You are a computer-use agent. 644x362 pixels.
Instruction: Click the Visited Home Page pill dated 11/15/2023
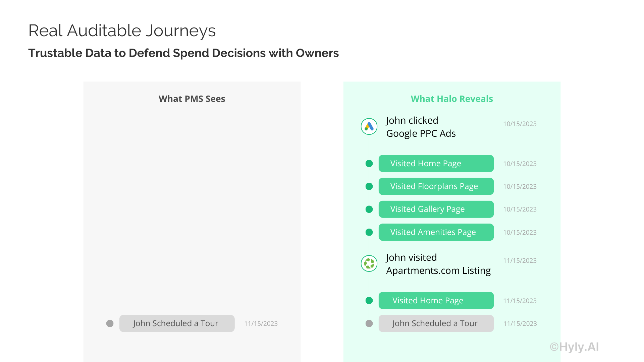tap(436, 301)
